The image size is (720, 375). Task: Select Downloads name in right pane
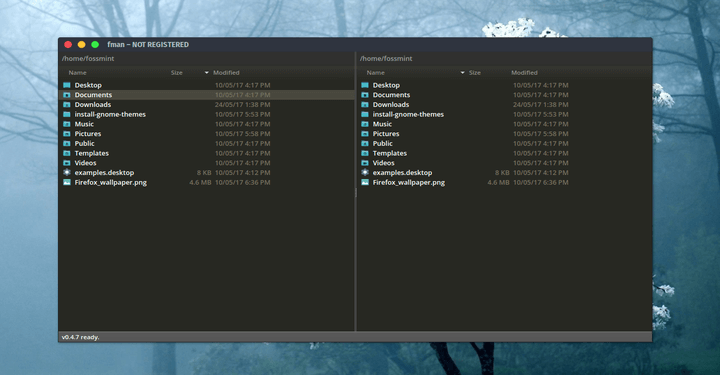pos(391,105)
